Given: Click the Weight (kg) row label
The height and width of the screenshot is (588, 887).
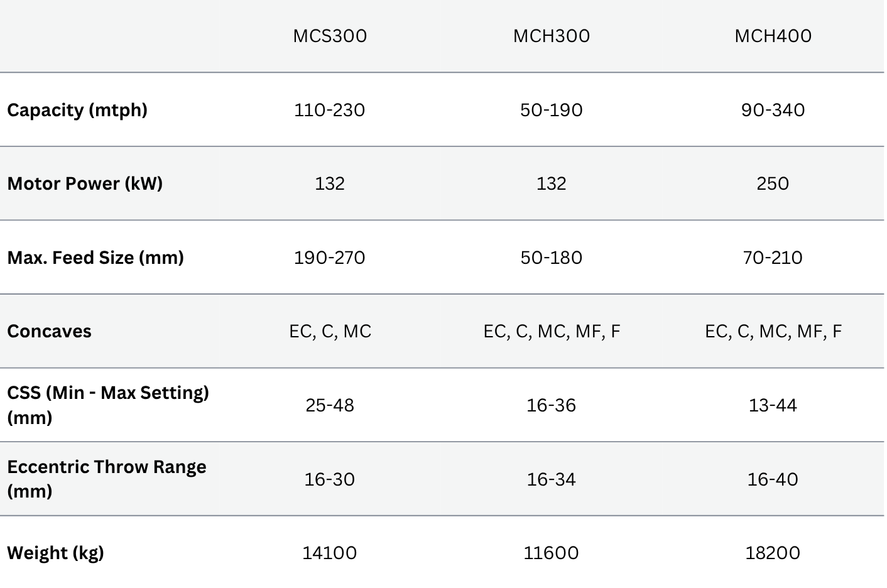Looking at the screenshot, I should pos(55,553).
